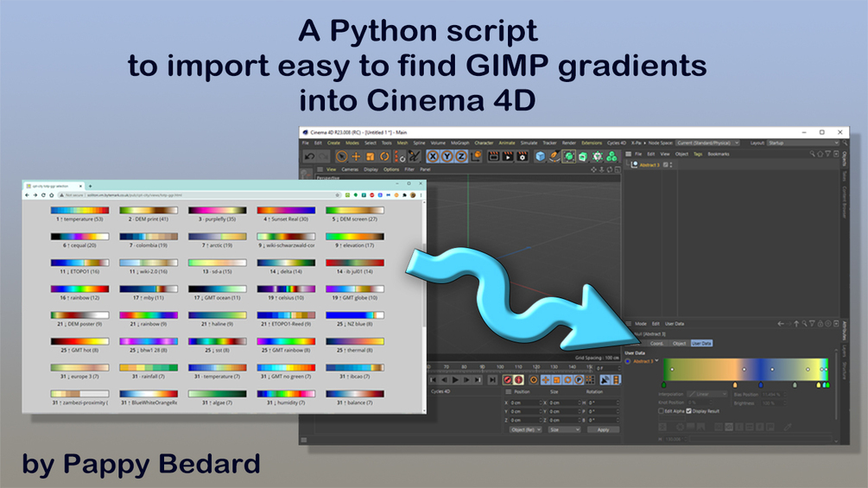Click Render View clapboard icon
Viewport: 868px width, 488px height.
493,156
